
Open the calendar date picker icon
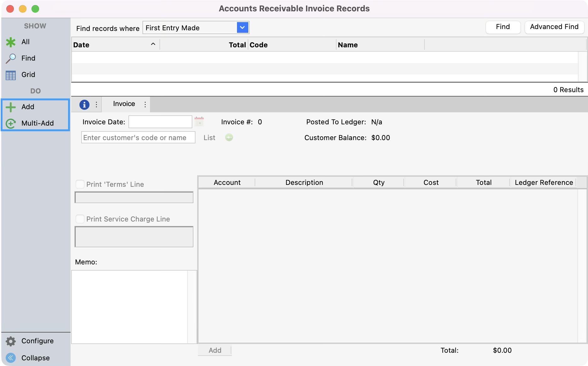199,122
